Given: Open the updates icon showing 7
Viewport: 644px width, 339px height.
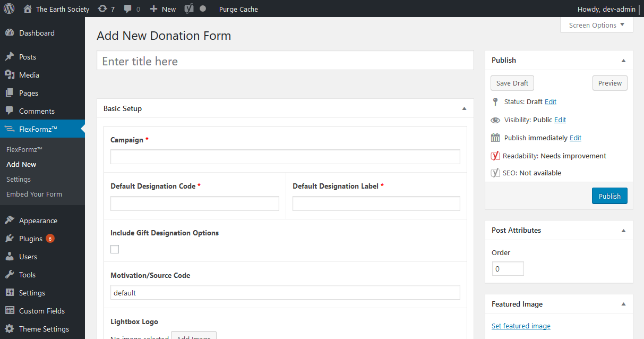Looking at the screenshot, I should [104, 9].
